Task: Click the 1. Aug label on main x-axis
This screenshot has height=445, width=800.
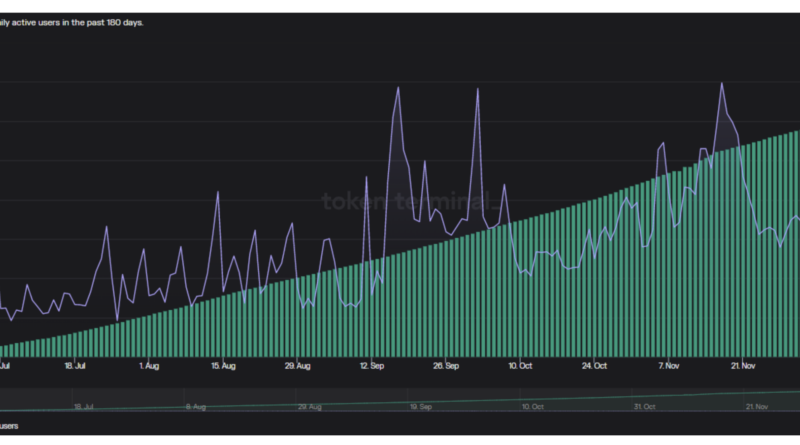Action: coord(149,366)
